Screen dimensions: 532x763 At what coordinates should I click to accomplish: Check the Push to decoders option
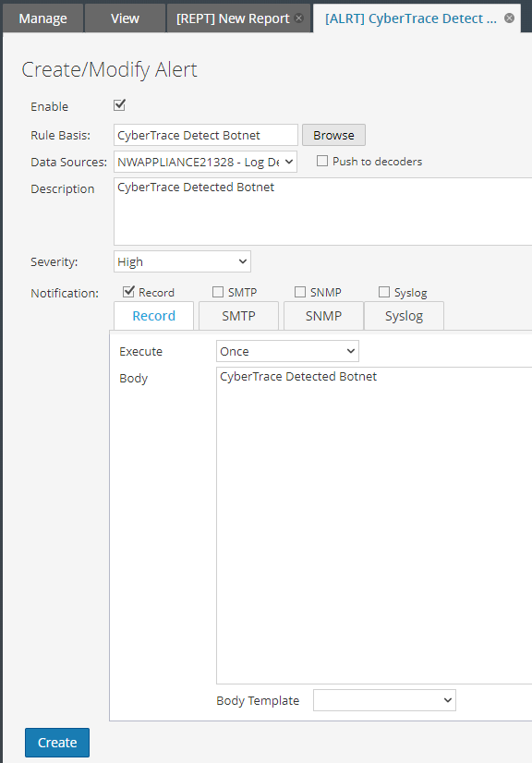(x=321, y=161)
